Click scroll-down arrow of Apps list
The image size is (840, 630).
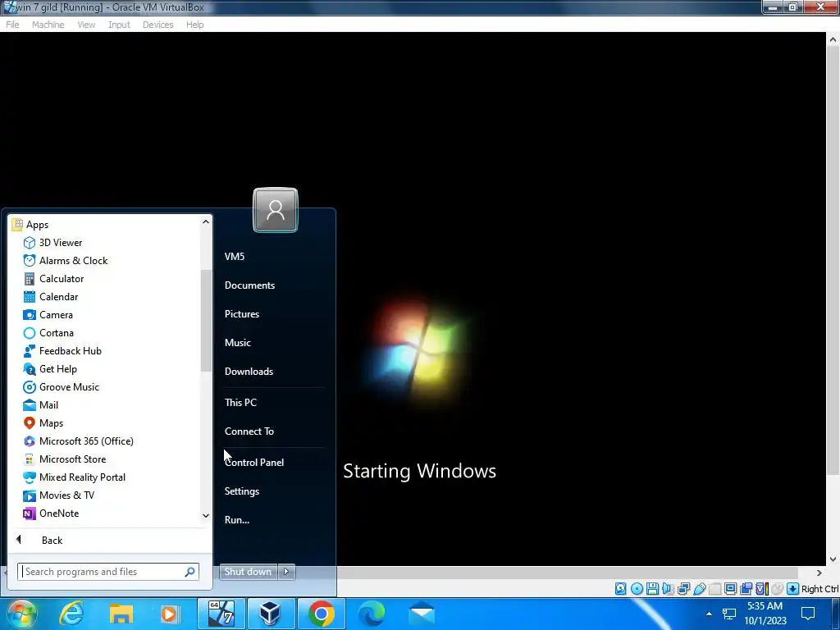click(x=206, y=516)
